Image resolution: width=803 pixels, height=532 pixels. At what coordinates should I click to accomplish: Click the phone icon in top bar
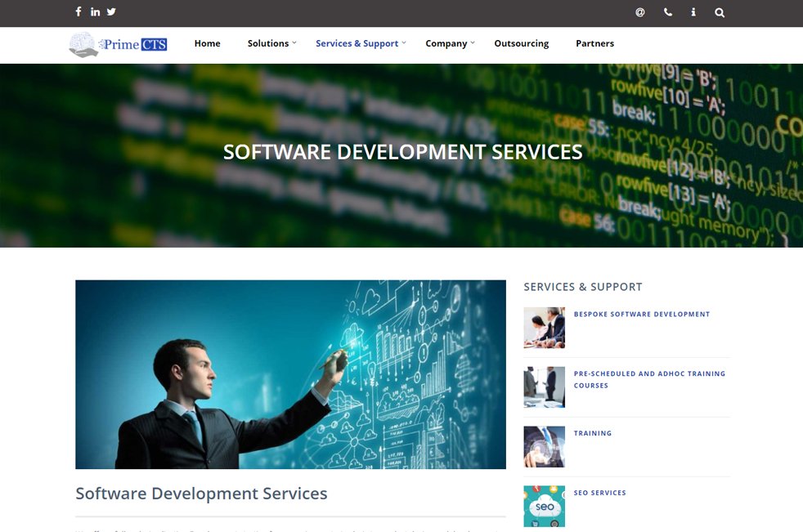coord(667,12)
